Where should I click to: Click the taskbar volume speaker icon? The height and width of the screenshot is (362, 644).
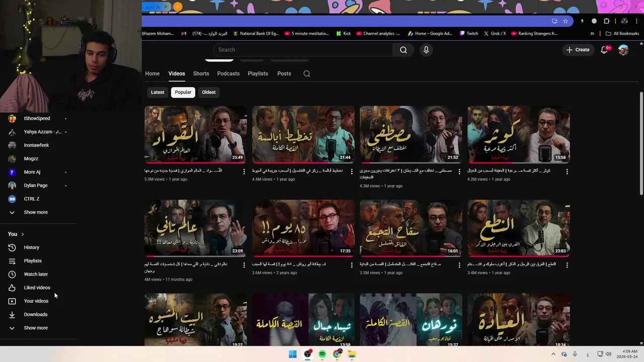608,354
